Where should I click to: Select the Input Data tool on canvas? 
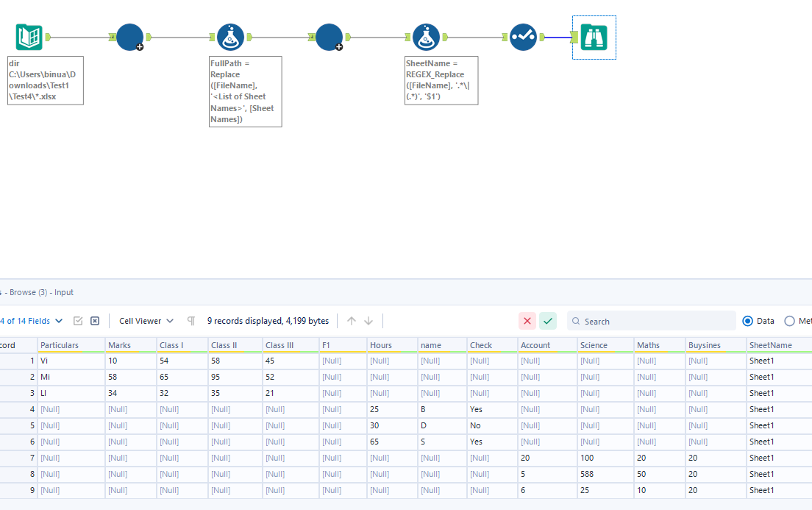(x=29, y=37)
